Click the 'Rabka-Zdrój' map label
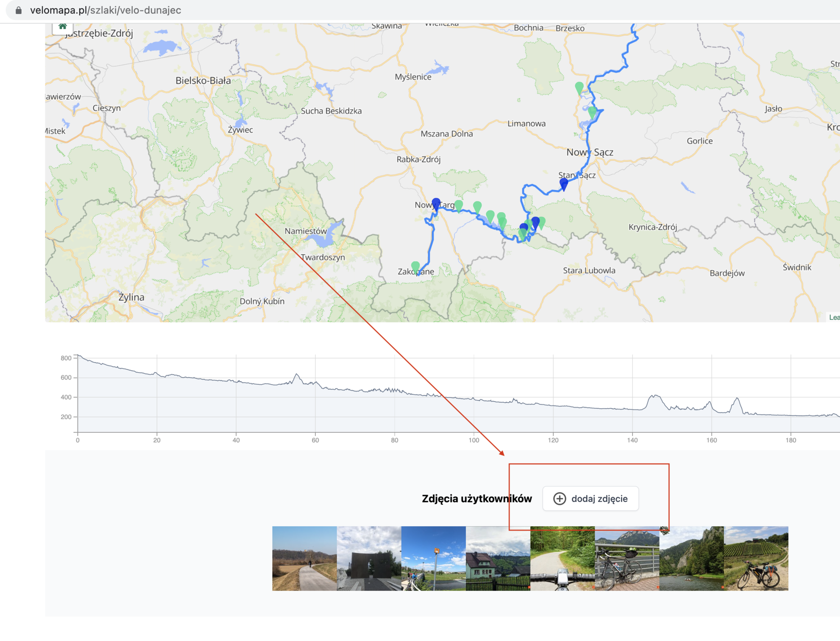 (419, 159)
